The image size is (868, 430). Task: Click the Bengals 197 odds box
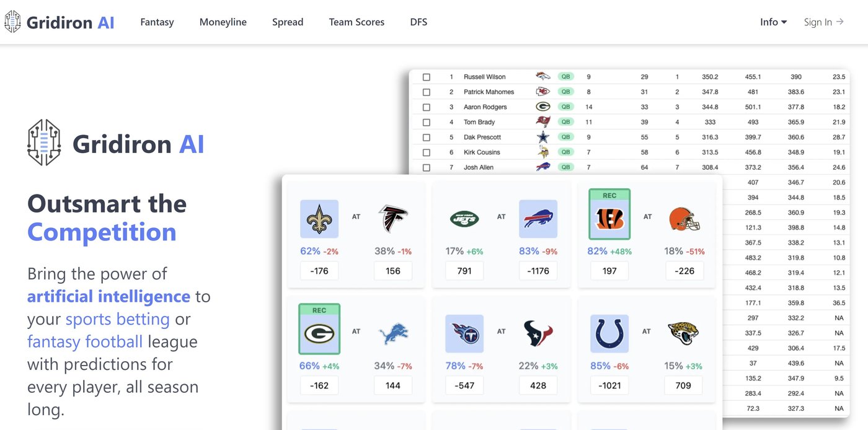click(609, 271)
